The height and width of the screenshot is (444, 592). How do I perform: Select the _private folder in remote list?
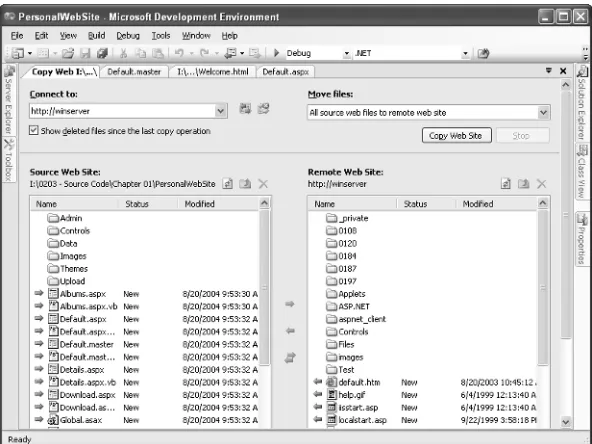click(x=347, y=218)
